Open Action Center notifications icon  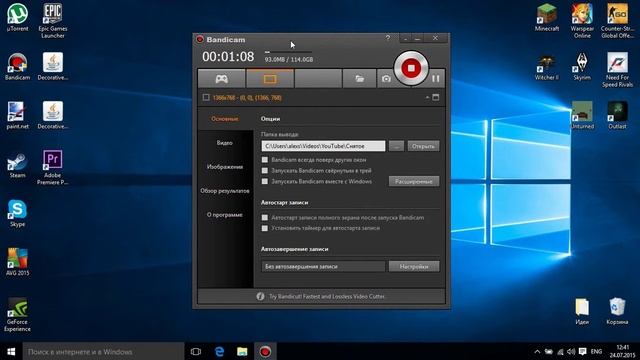point(582,351)
